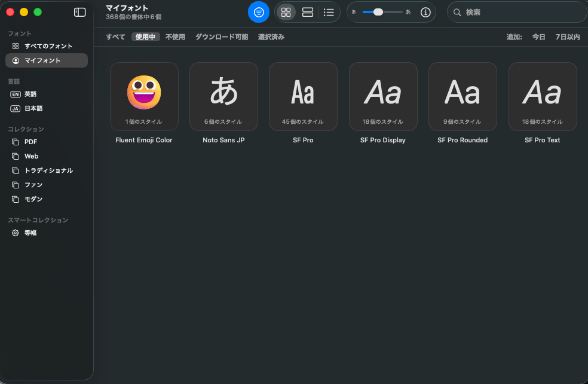
Task: Click the magnifying glass in search field
Action: pyautogui.click(x=457, y=12)
